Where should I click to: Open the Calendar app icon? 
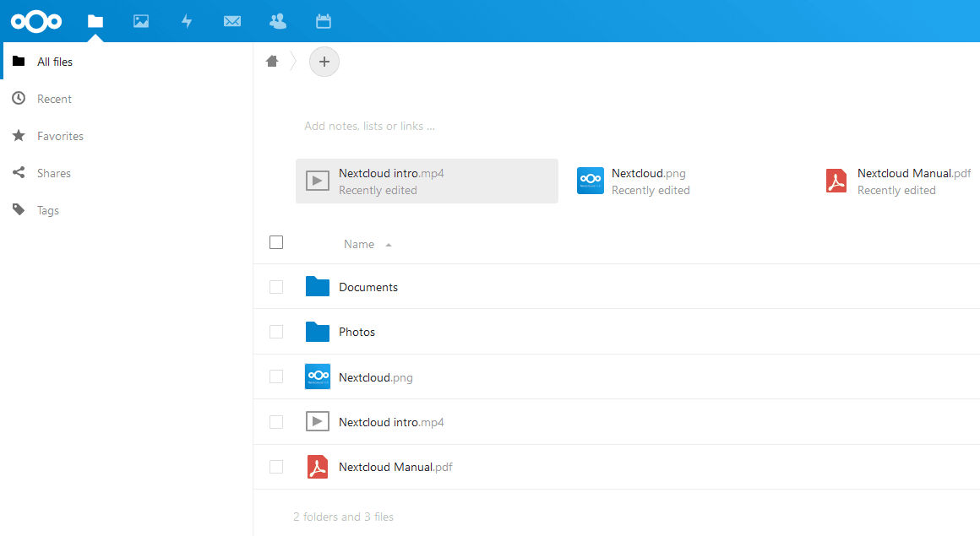point(323,20)
